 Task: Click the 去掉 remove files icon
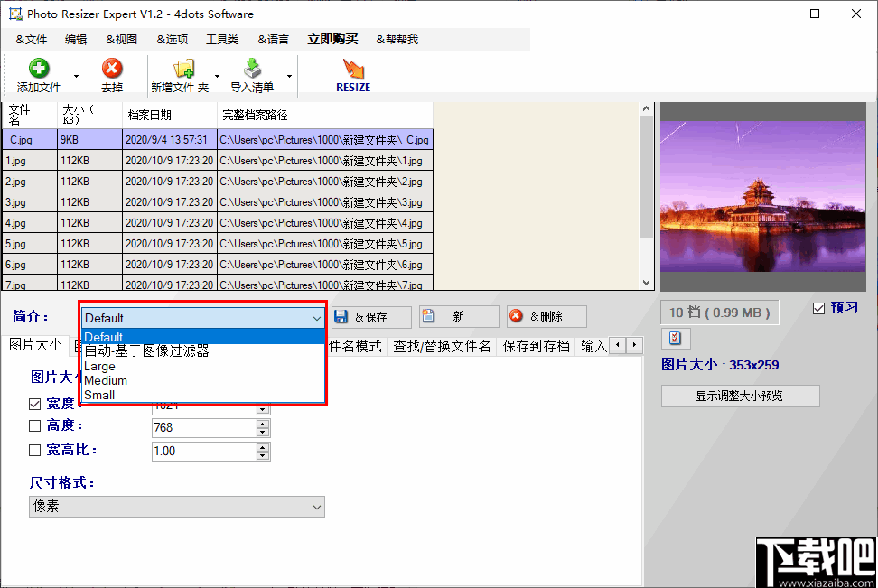point(111,70)
